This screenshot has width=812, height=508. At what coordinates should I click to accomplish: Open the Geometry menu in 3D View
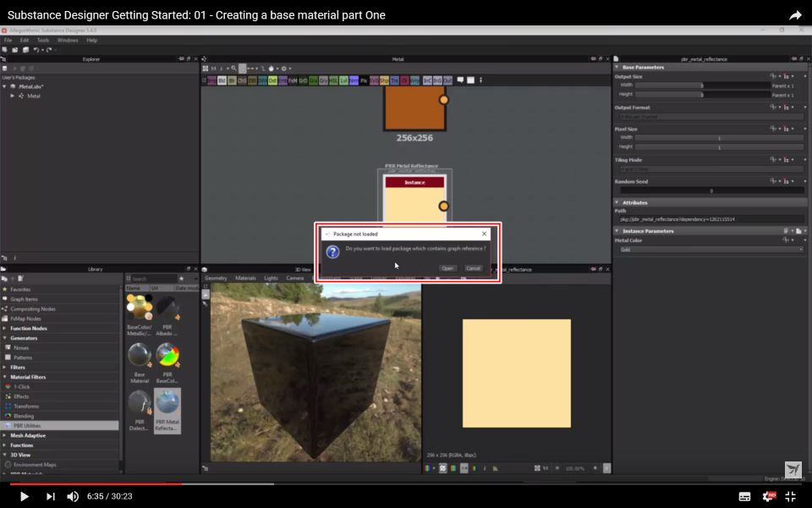click(x=216, y=279)
